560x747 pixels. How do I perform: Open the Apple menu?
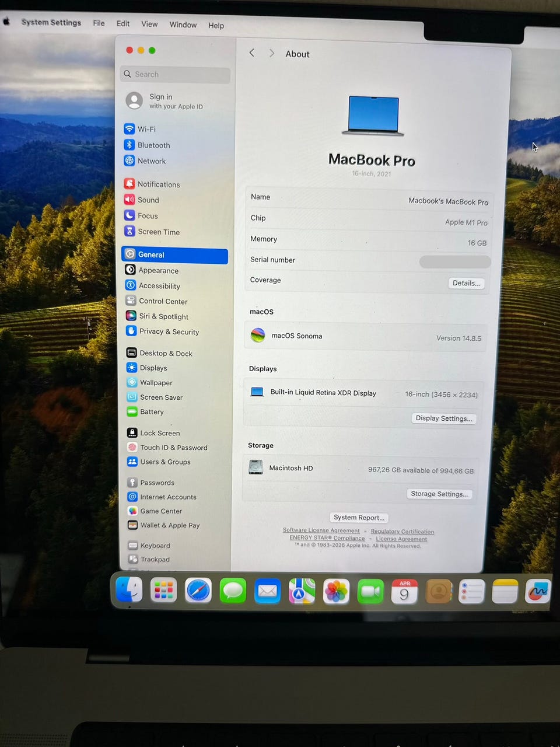6,22
